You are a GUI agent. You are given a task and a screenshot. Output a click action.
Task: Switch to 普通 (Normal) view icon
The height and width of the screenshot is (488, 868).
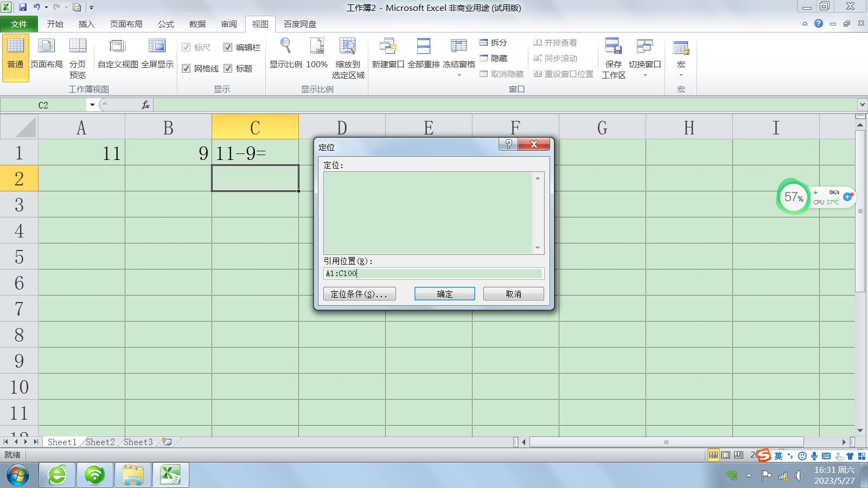pyautogui.click(x=15, y=56)
